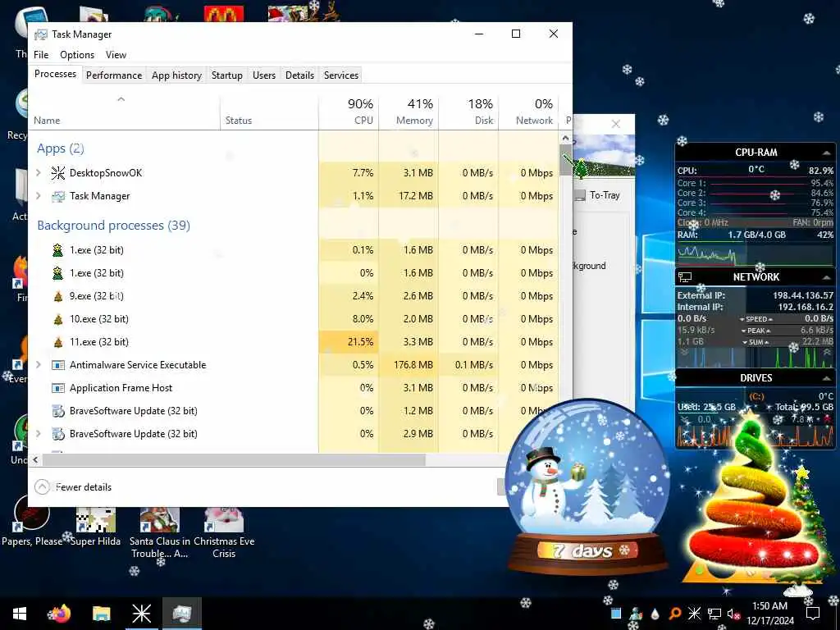Sort by the Status column header

click(269, 112)
